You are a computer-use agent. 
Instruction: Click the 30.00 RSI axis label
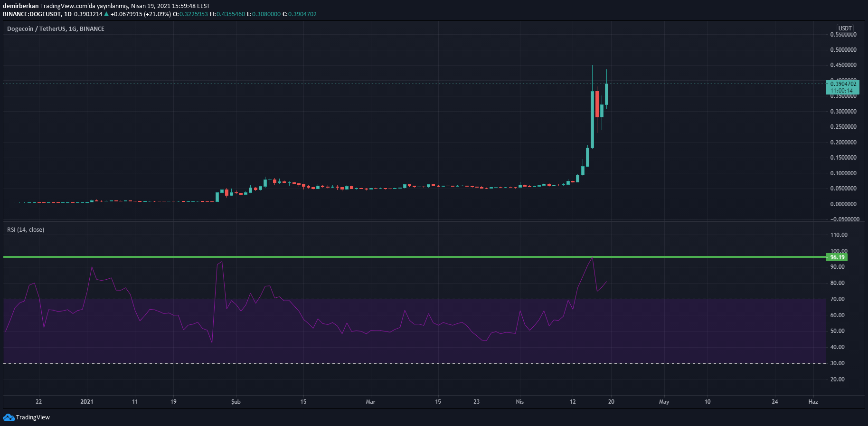(x=838, y=363)
